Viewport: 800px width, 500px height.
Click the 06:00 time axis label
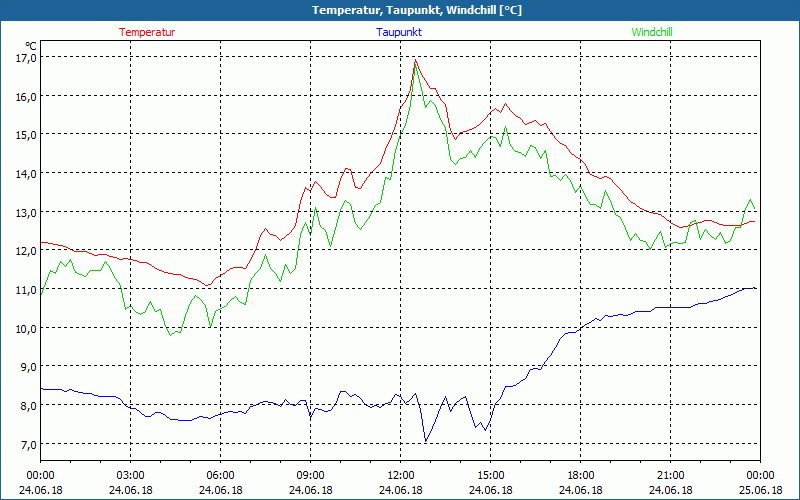(x=220, y=476)
